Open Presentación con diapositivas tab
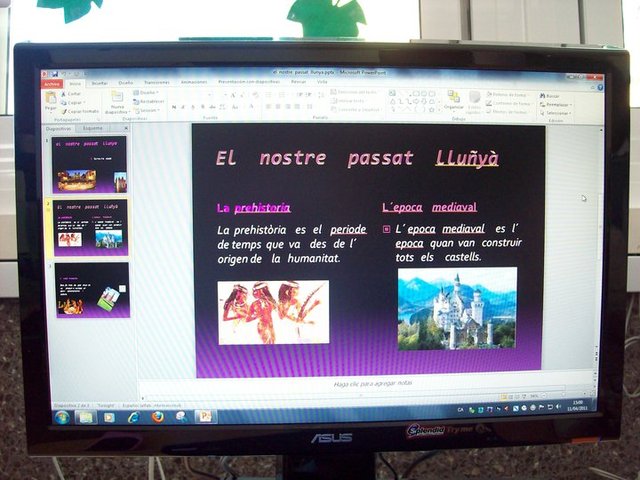This screenshot has width=640, height=480. click(249, 82)
